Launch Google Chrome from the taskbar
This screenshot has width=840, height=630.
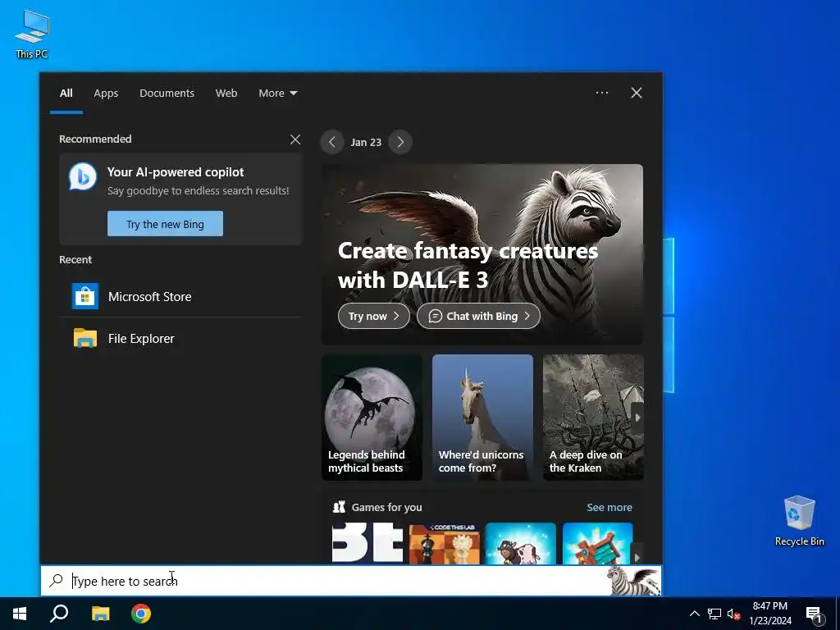pyautogui.click(x=141, y=614)
